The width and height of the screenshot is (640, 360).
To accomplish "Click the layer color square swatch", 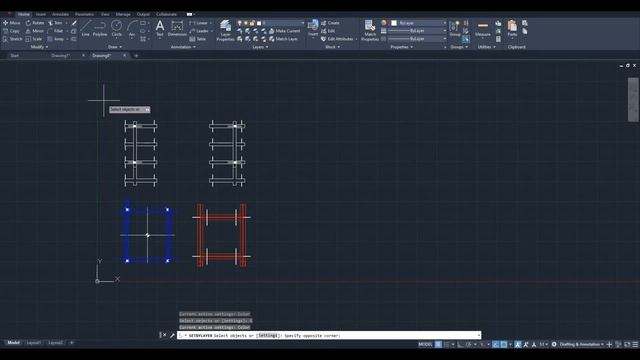I will (259, 23).
